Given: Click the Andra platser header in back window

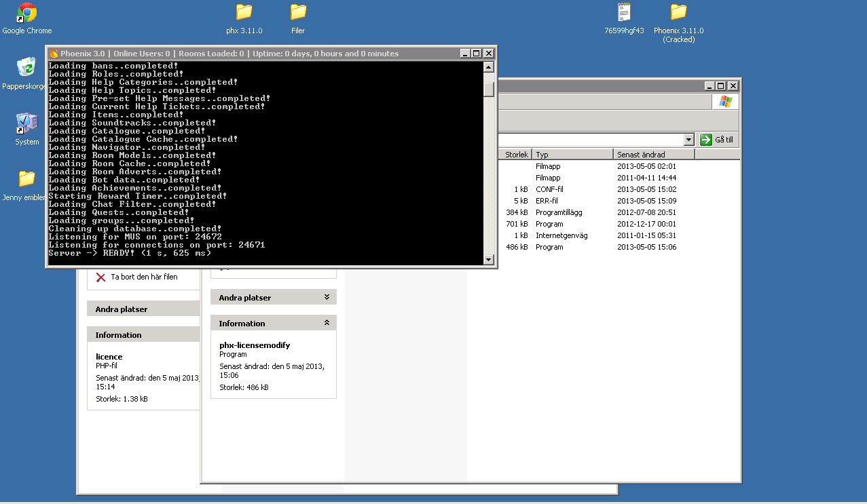Looking at the screenshot, I should tap(143, 309).
